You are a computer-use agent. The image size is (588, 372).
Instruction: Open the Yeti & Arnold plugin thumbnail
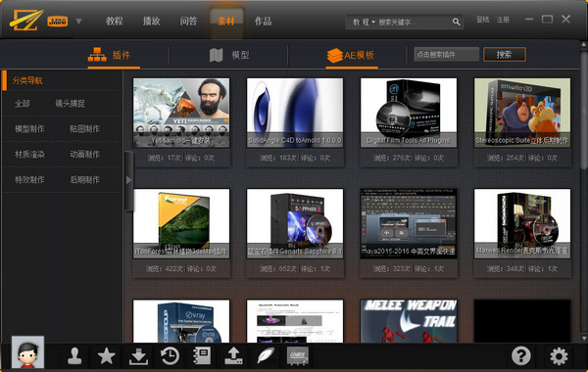pyautogui.click(x=181, y=113)
